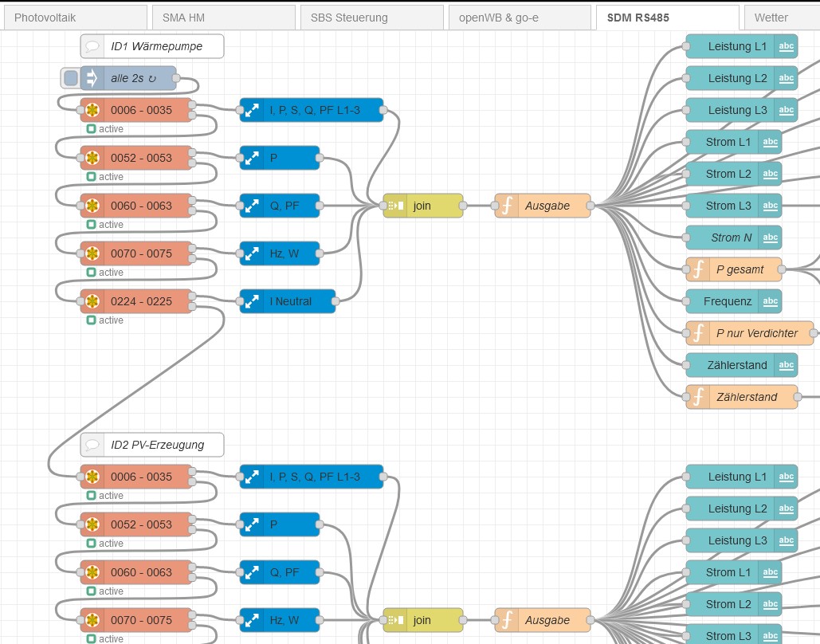820x644 pixels.
Task: Select Modbus icon of 0006 - 0035 under ID2 PV-Erzeugung
Action: click(x=92, y=477)
